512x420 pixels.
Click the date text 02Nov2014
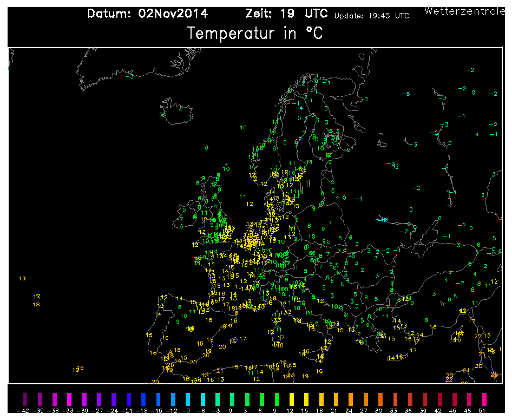point(173,14)
